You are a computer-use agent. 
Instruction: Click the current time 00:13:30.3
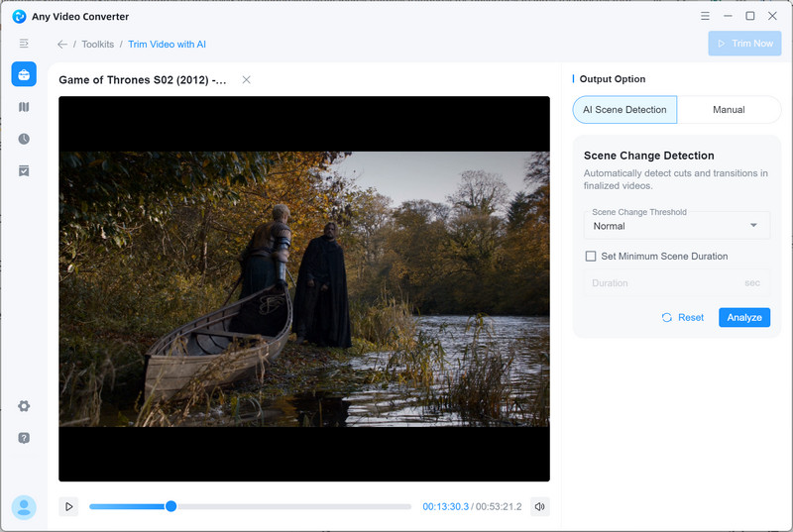point(445,507)
